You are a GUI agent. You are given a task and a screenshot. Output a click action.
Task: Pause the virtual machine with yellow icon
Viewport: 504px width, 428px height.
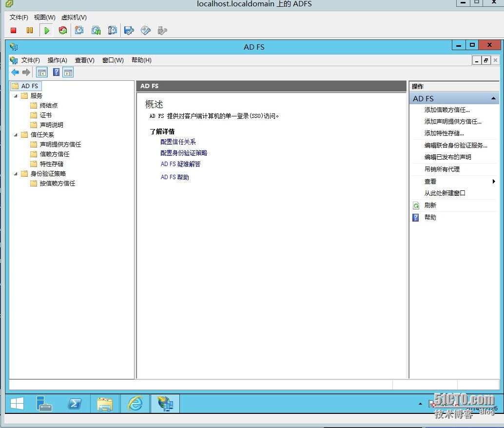click(30, 31)
